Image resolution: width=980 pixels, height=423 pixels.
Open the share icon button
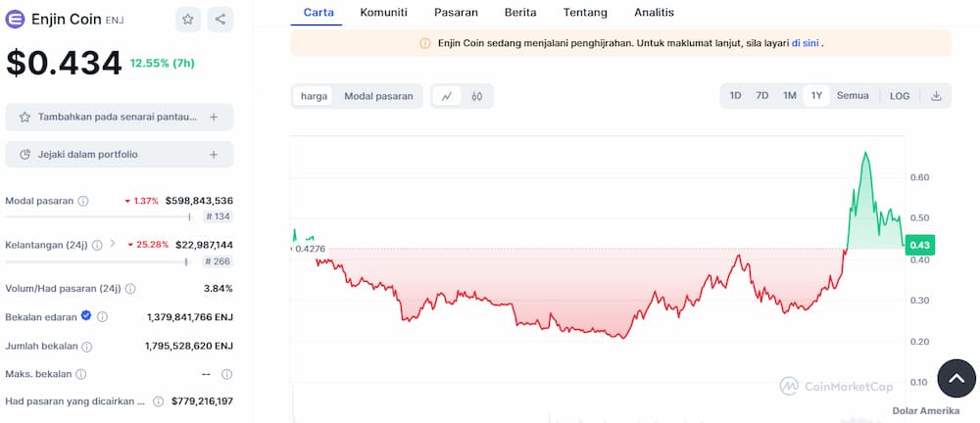(x=220, y=20)
